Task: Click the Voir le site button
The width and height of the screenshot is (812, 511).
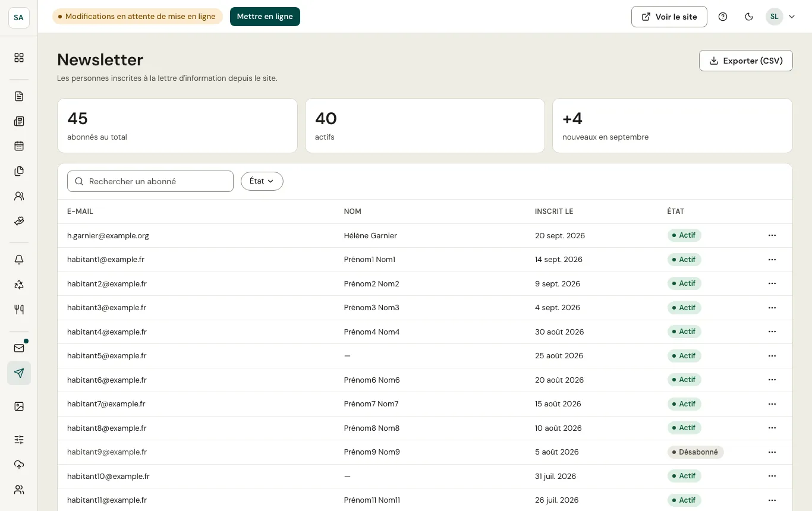Action: (x=669, y=17)
